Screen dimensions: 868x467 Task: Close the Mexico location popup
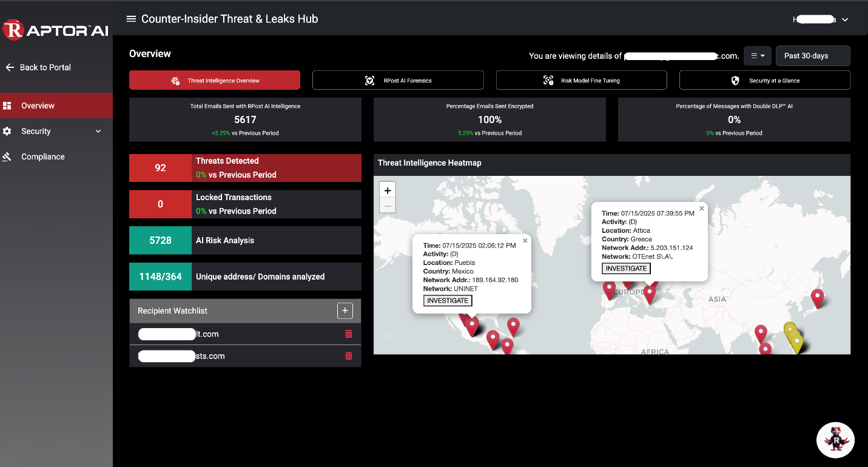click(x=525, y=241)
